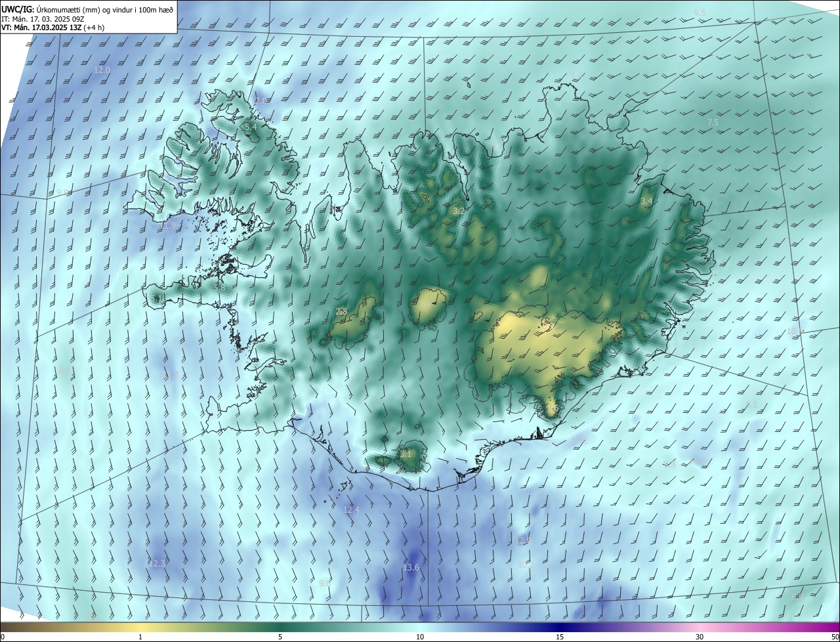Viewport: 840px width, 642px height.
Task: Click the 7.5 value label off the northeast coast
Action: click(x=713, y=123)
